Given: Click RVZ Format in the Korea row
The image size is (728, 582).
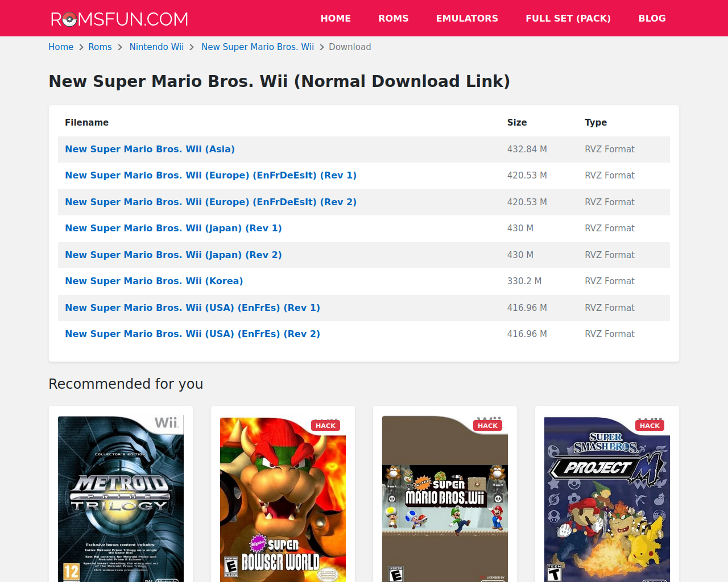Looking at the screenshot, I should coord(609,281).
